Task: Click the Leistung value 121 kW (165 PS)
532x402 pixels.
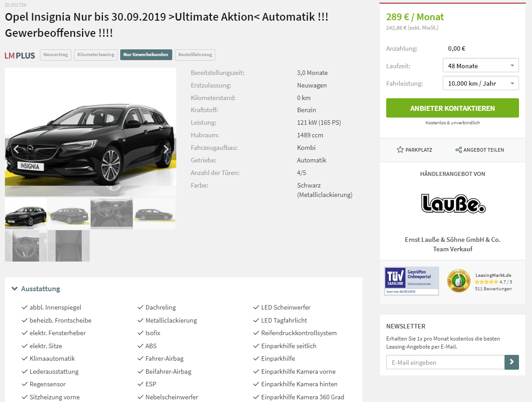Action: [x=319, y=122]
